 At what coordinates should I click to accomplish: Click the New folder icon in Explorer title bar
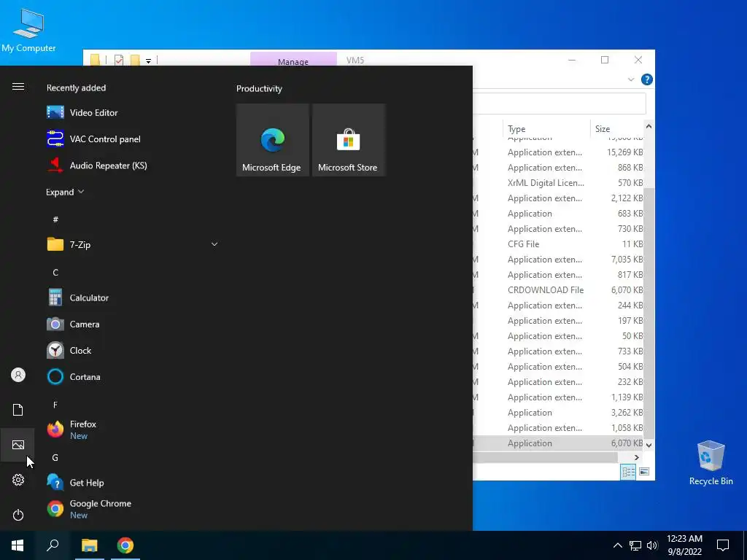tap(135, 61)
